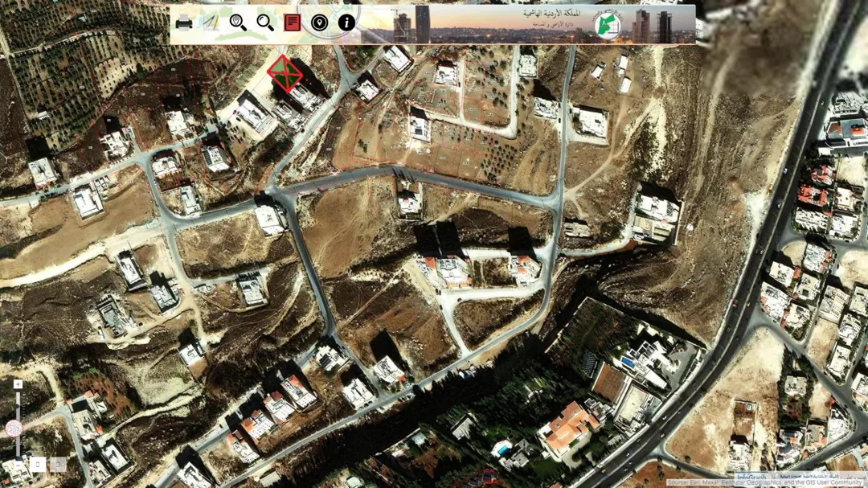
Task: Click the red X-marked green parcel
Action: tap(285, 73)
